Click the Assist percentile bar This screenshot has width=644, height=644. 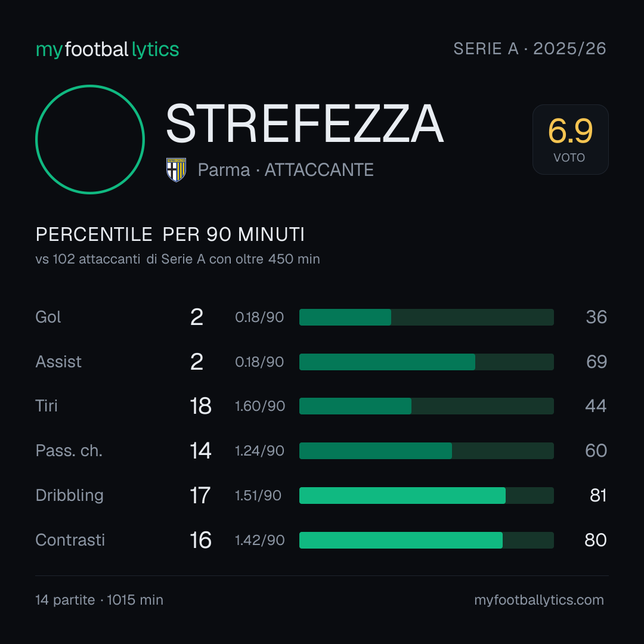tap(426, 362)
